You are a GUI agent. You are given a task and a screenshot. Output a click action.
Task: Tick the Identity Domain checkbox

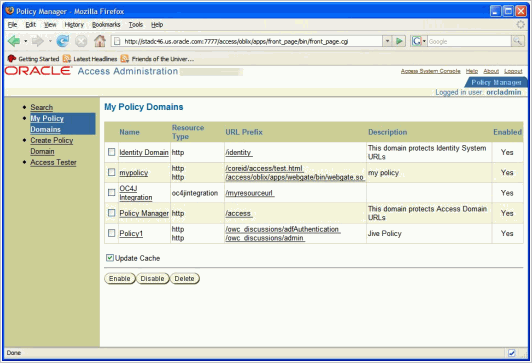(x=111, y=152)
